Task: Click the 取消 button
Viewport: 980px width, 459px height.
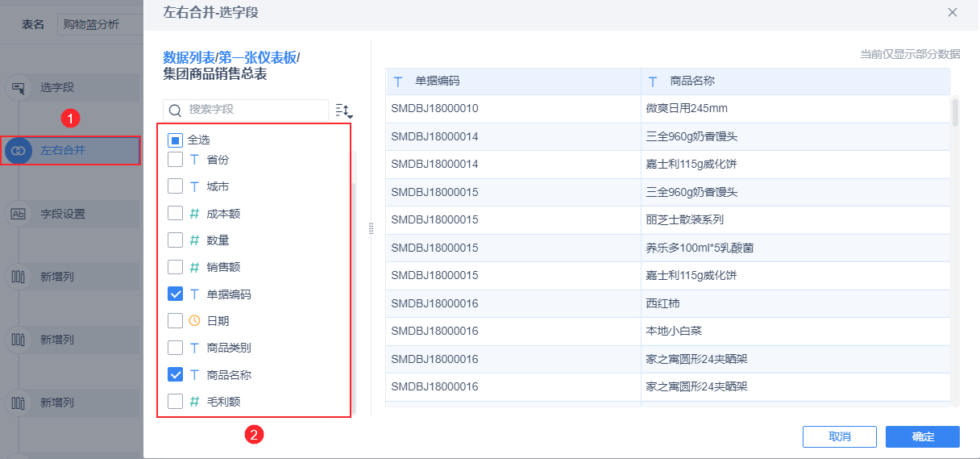Action: point(840,436)
